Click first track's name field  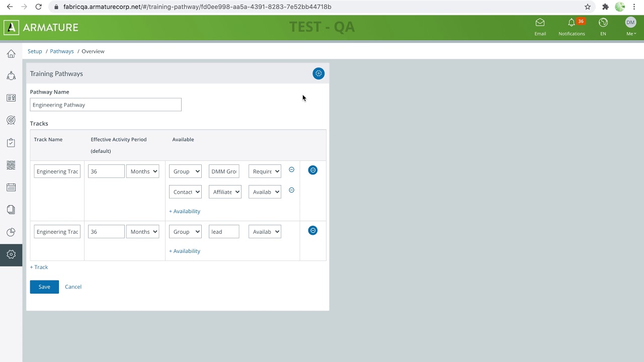57,171
